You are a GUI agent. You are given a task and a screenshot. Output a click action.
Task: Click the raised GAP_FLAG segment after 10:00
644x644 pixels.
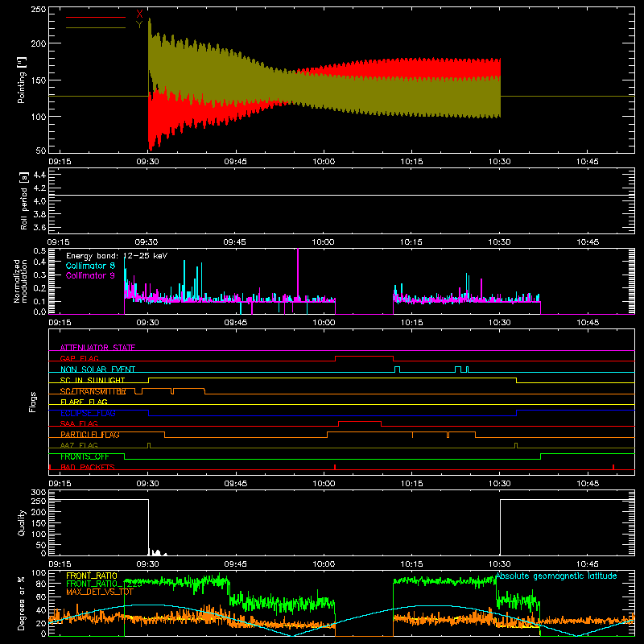click(x=365, y=357)
